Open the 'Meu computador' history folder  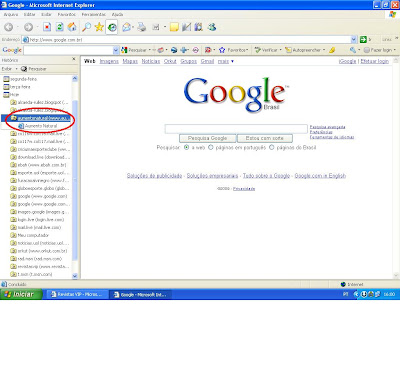click(30, 235)
